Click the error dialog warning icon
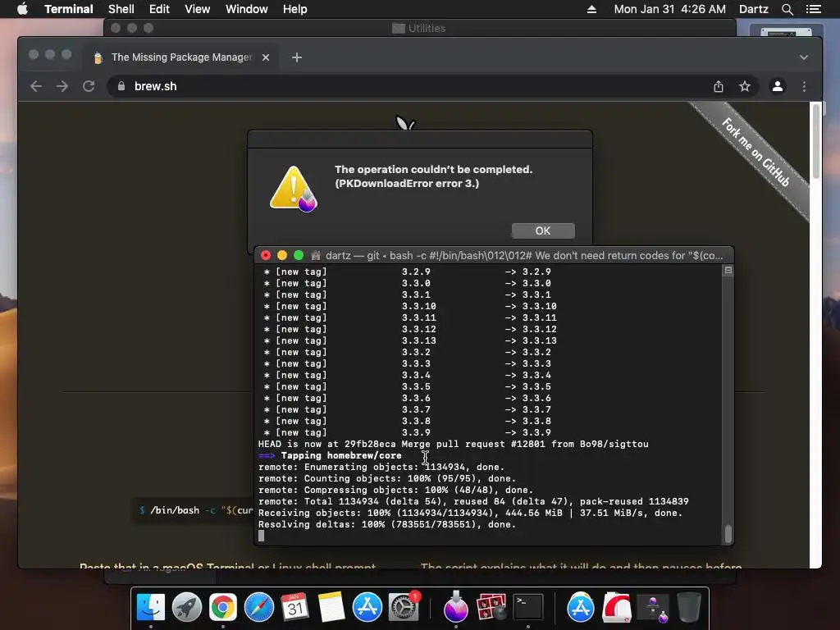Screen dimensions: 840x630 tap(293, 189)
